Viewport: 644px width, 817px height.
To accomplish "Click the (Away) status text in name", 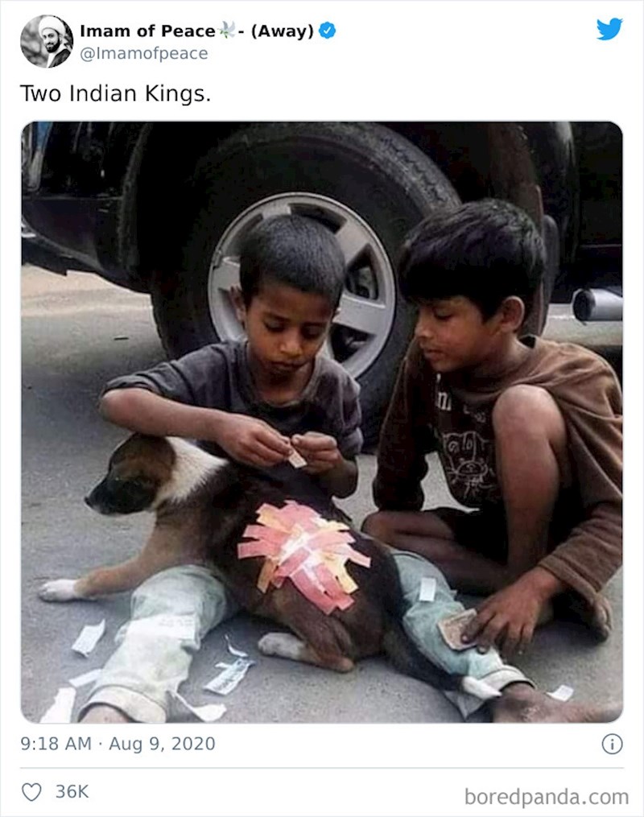I will coord(282,31).
